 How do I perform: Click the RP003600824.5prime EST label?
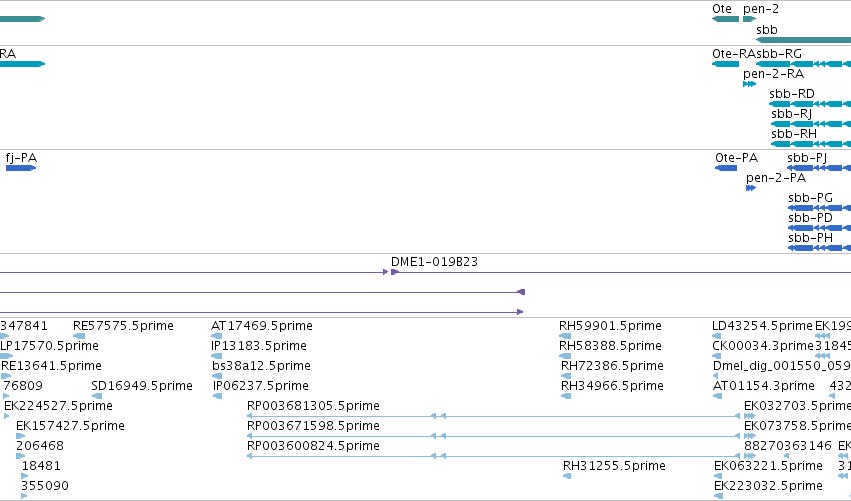pyautogui.click(x=313, y=446)
